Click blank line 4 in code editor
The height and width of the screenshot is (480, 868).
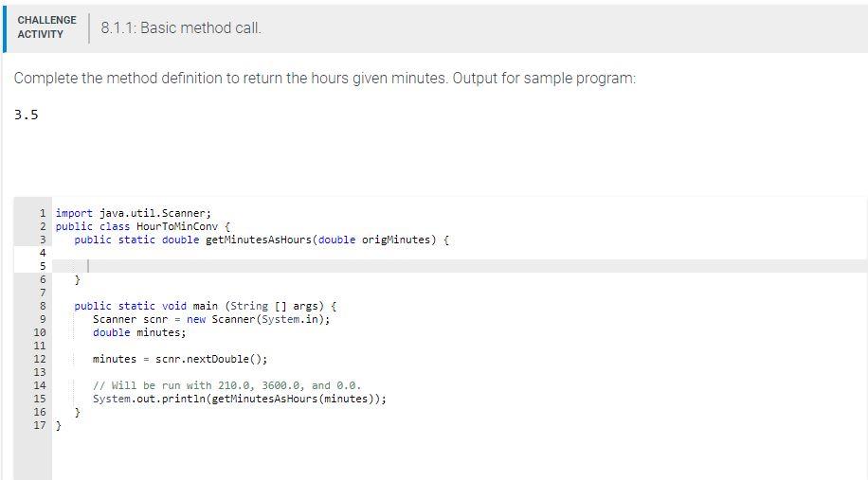coord(460,253)
